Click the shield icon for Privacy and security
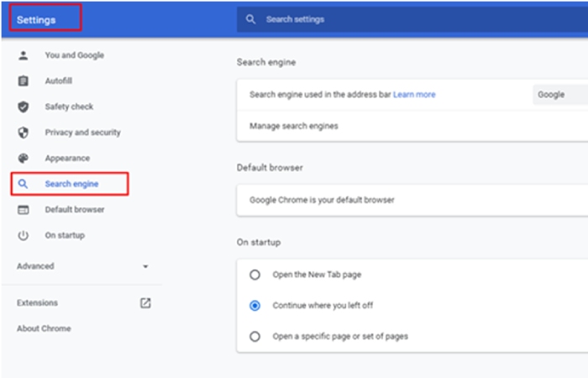This screenshot has height=378, width=588. [x=24, y=133]
